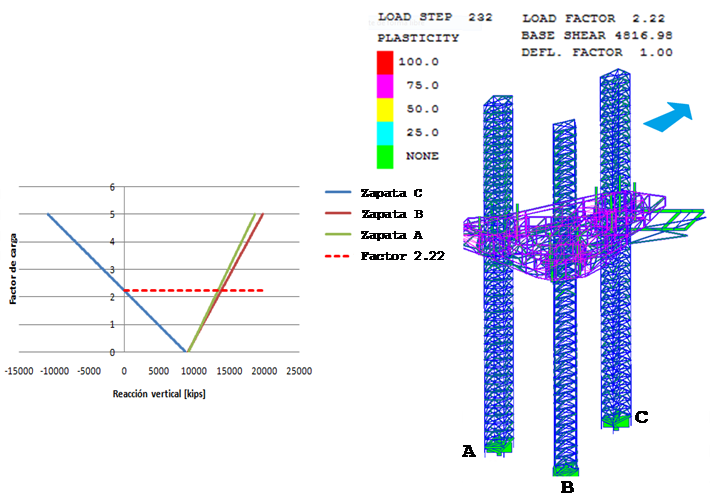Select the green footing at leg C
The image size is (720, 499).
point(616,421)
